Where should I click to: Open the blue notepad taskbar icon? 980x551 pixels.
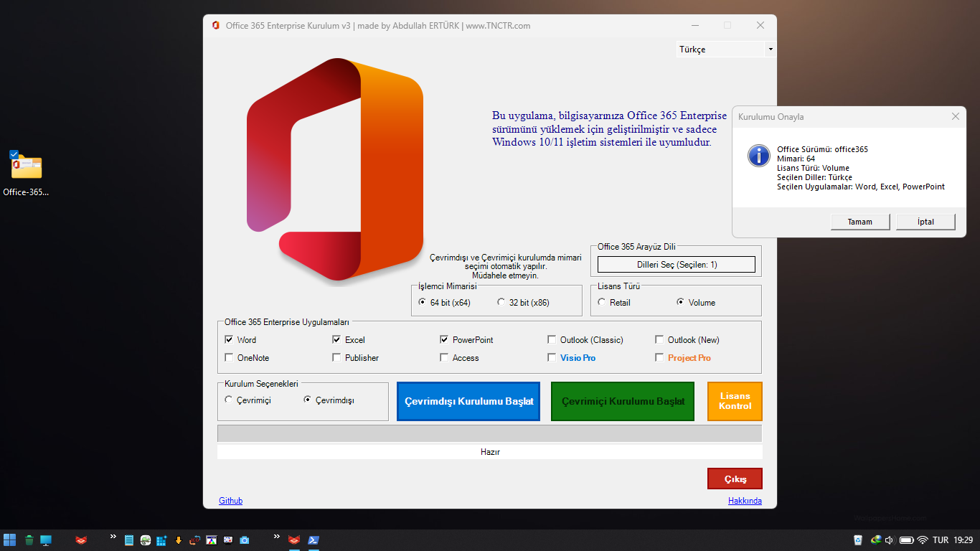click(129, 540)
